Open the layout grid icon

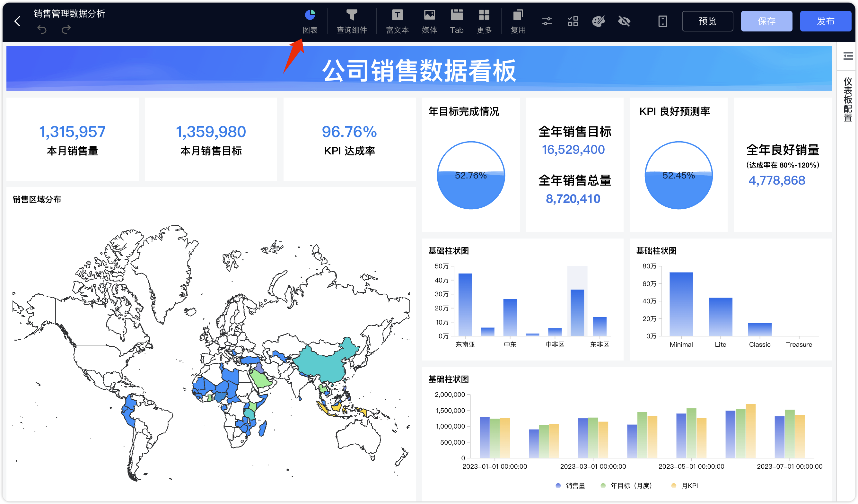[573, 22]
